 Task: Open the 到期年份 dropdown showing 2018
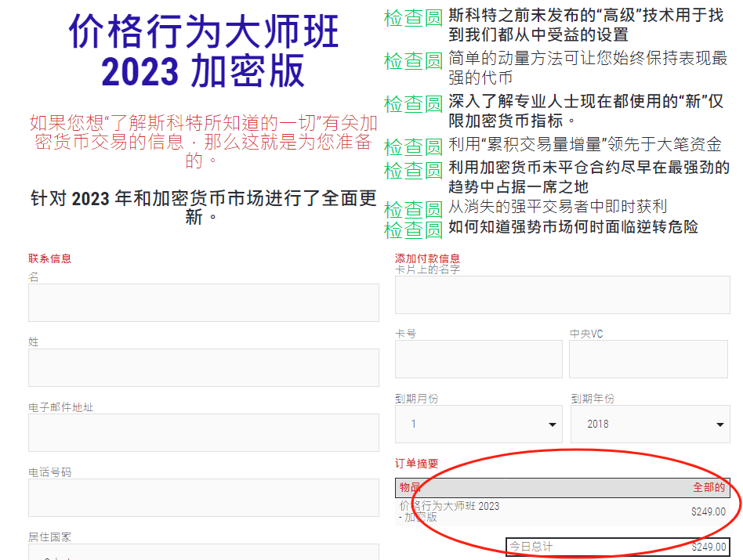pyautogui.click(x=654, y=425)
